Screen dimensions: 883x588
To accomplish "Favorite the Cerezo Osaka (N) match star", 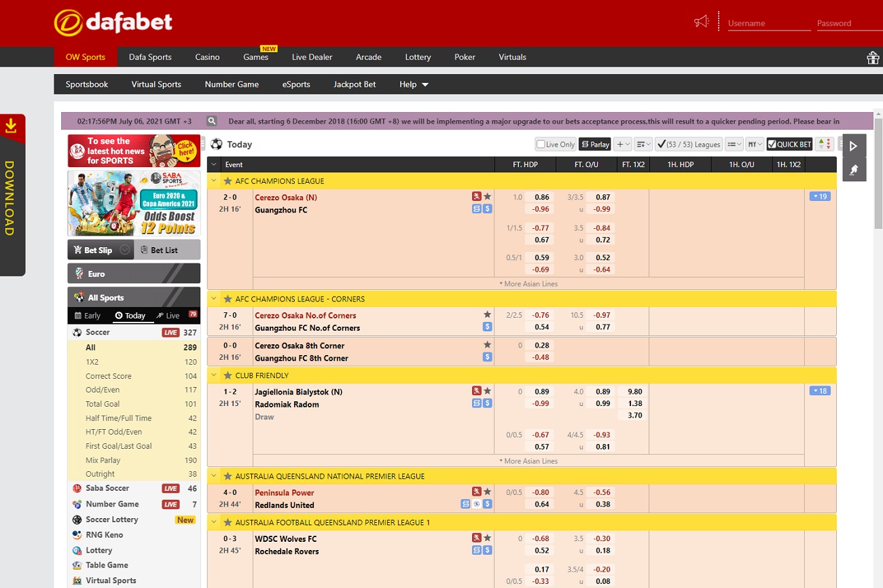I will pyautogui.click(x=487, y=197).
